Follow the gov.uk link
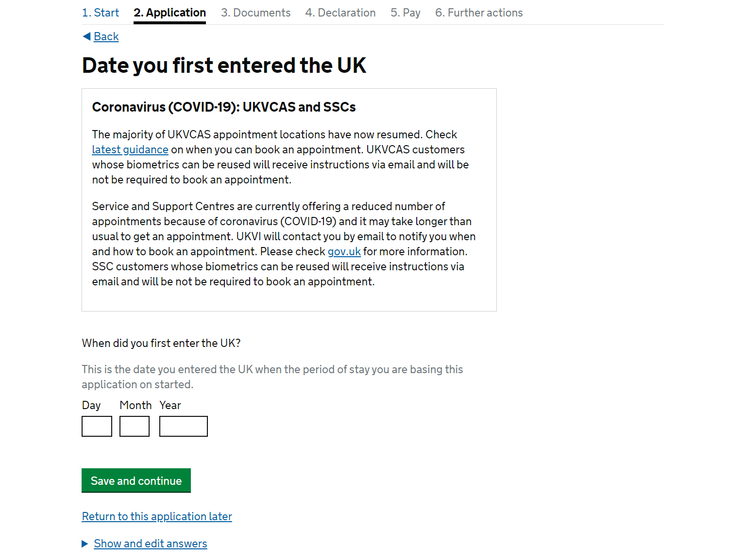Screen dimensions: 746x560 click(x=344, y=251)
